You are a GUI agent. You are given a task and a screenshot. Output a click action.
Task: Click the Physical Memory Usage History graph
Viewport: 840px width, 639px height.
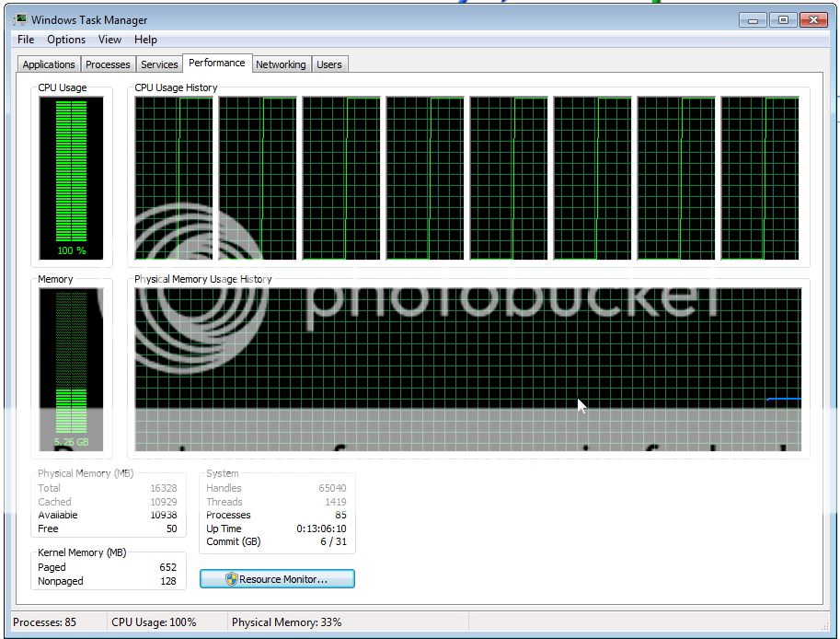point(467,368)
